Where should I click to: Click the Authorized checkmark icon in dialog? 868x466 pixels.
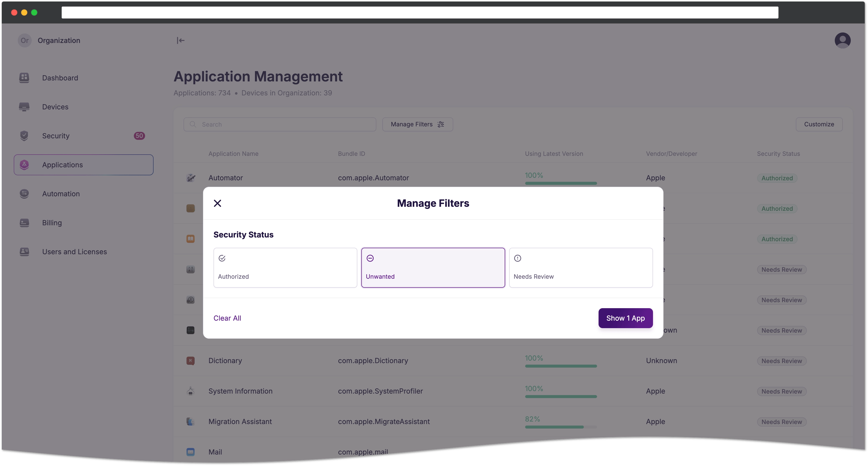[222, 258]
